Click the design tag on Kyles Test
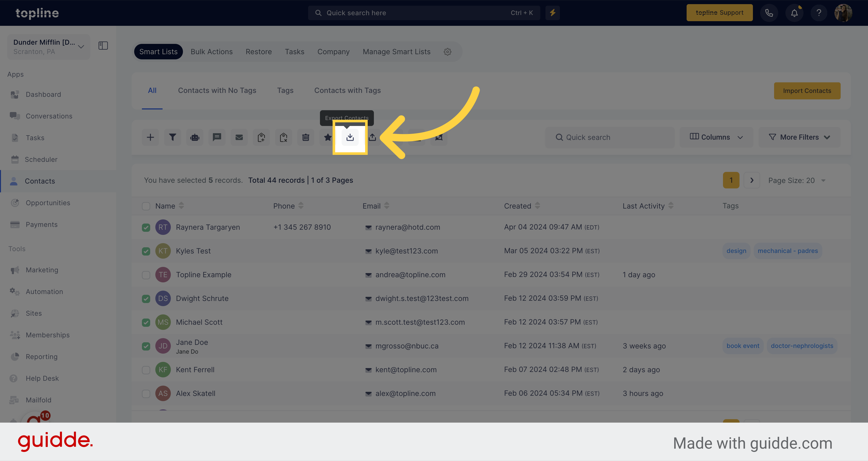This screenshot has height=461, width=868. (x=736, y=251)
